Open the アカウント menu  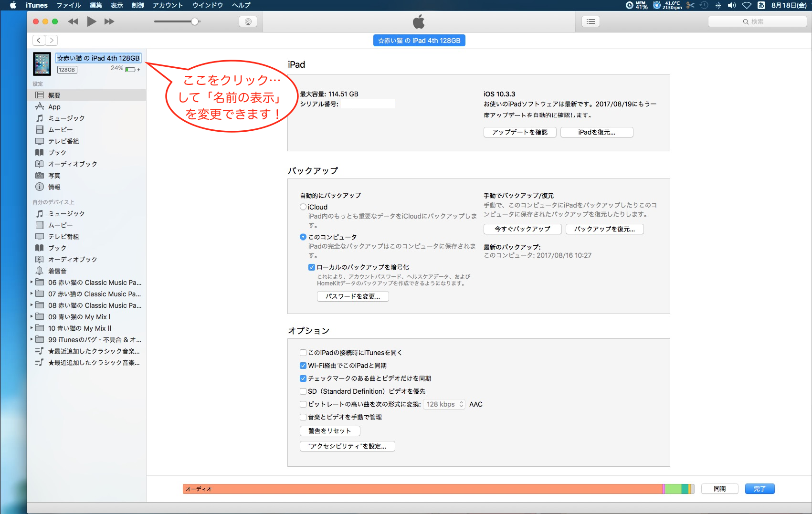(x=168, y=5)
